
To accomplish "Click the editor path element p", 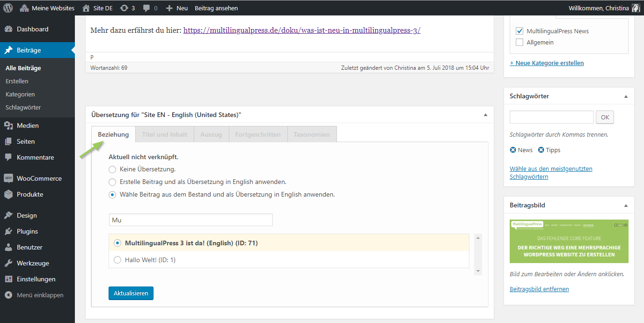I will (92, 57).
